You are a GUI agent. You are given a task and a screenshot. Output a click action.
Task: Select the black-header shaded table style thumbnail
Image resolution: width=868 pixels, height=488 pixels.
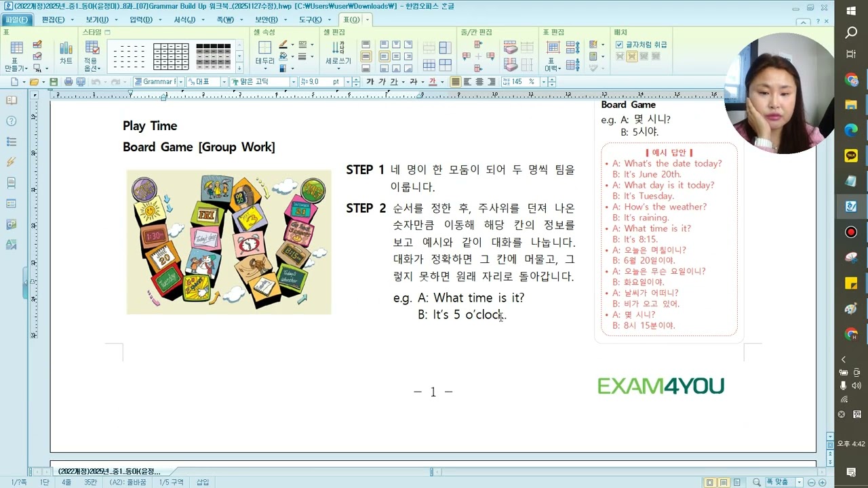pyautogui.click(x=213, y=56)
